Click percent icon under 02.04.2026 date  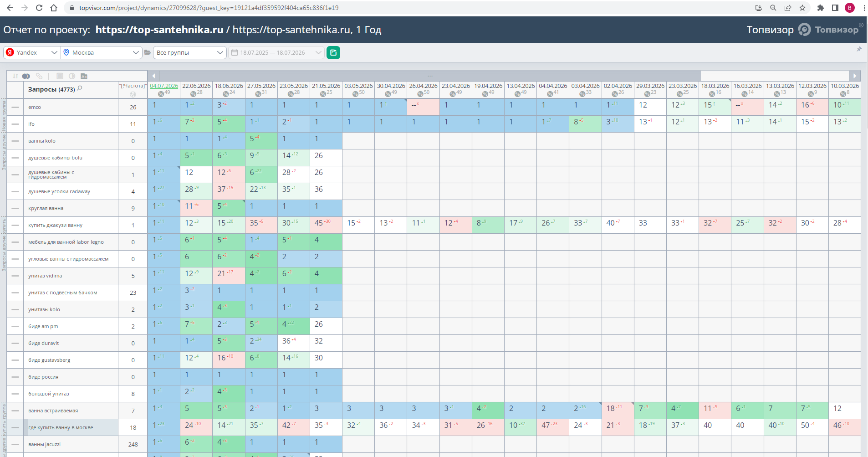tap(615, 94)
